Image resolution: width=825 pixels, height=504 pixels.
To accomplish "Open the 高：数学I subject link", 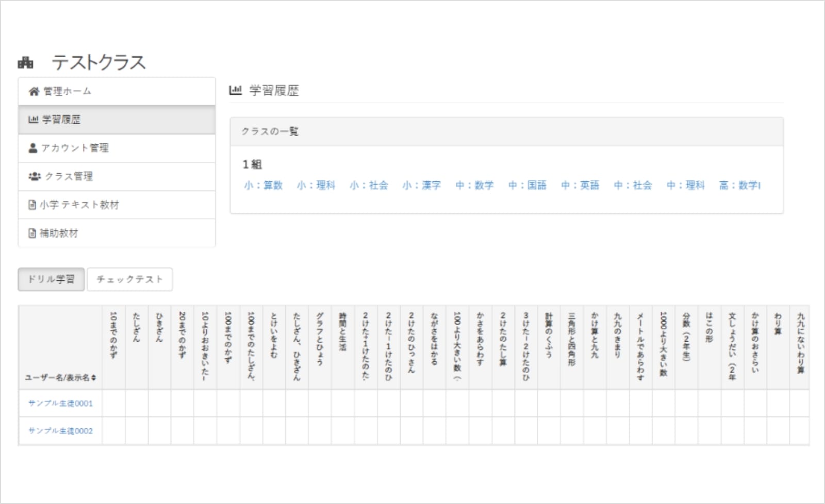I will (x=739, y=185).
